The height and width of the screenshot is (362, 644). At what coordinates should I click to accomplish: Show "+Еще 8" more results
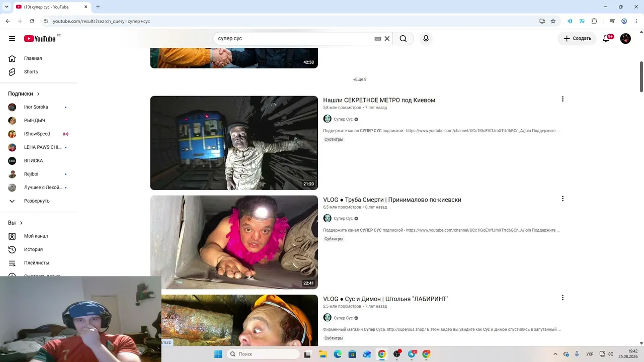360,79
